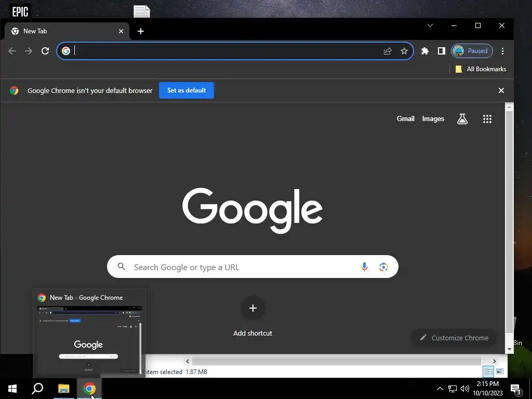This screenshot has height=399, width=532.
Task: Click the left arrow of File Explorer's horizontal scrollbar
Action: coord(188,362)
